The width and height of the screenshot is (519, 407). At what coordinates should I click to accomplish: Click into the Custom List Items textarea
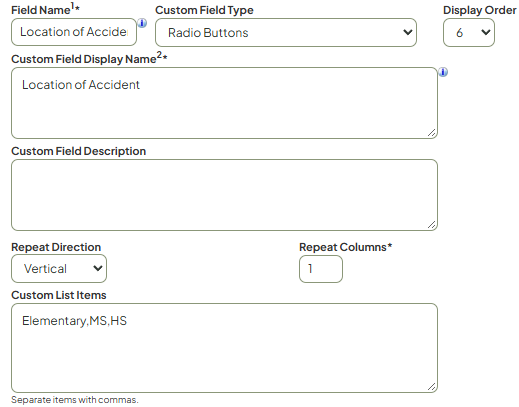224,348
